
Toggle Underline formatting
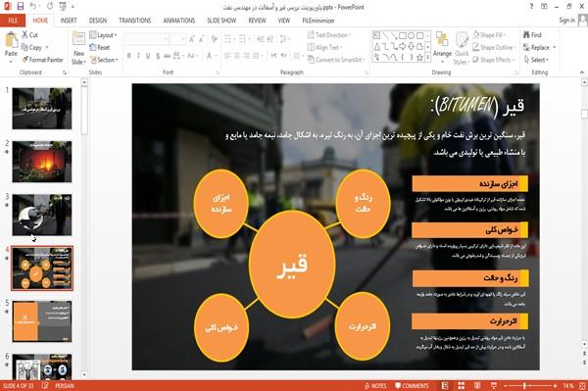click(148, 56)
